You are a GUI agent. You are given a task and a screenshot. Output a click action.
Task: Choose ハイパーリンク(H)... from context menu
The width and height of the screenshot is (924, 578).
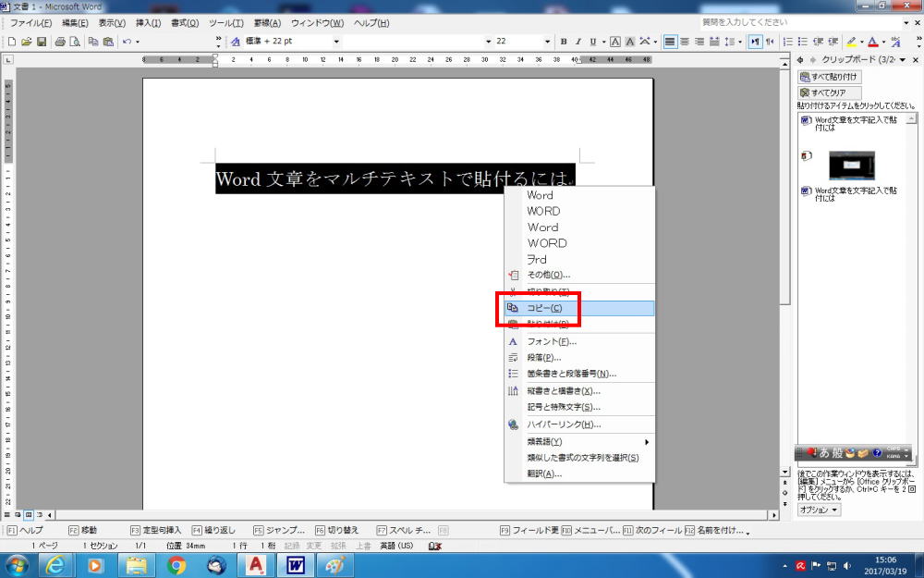click(579, 424)
